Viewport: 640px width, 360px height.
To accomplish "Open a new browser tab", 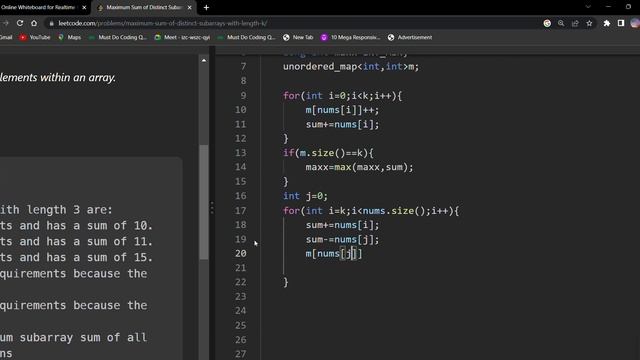I will (206, 7).
